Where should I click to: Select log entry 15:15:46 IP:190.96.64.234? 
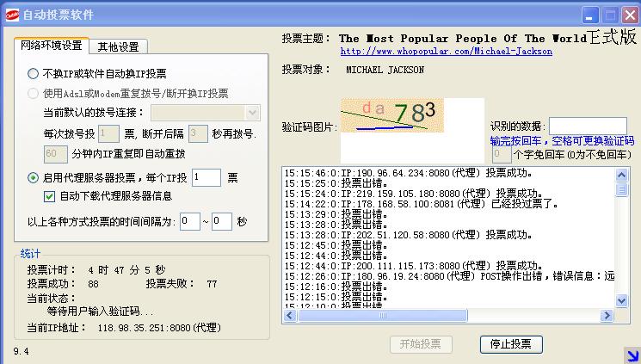click(x=409, y=173)
